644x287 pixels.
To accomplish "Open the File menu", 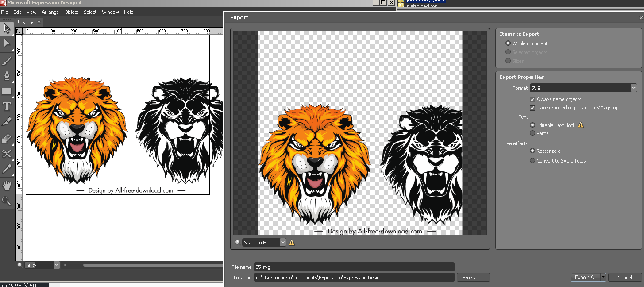I will [4, 12].
